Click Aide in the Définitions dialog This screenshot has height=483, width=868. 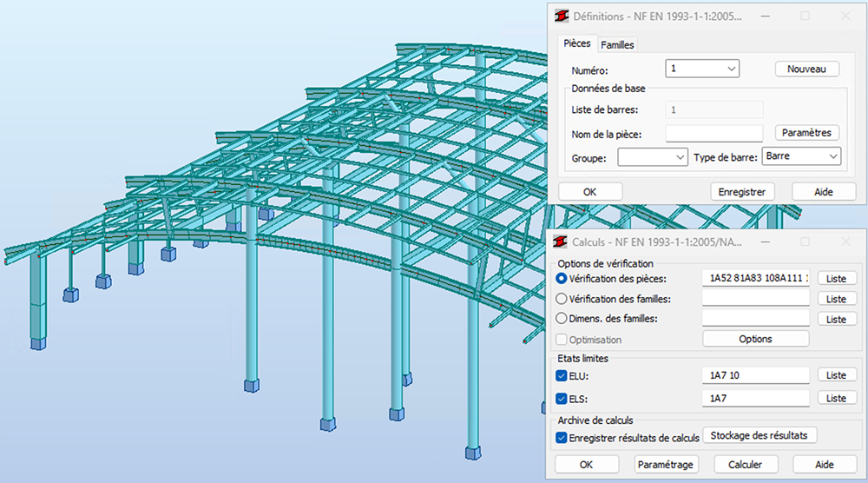824,192
